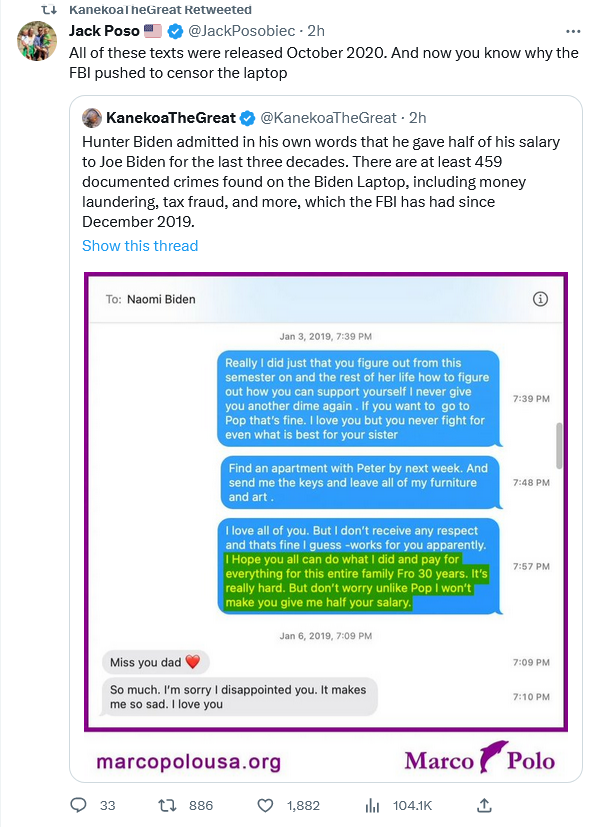
Task: Click the KanekoaTheGreat quoted tweet name
Action: 170,118
